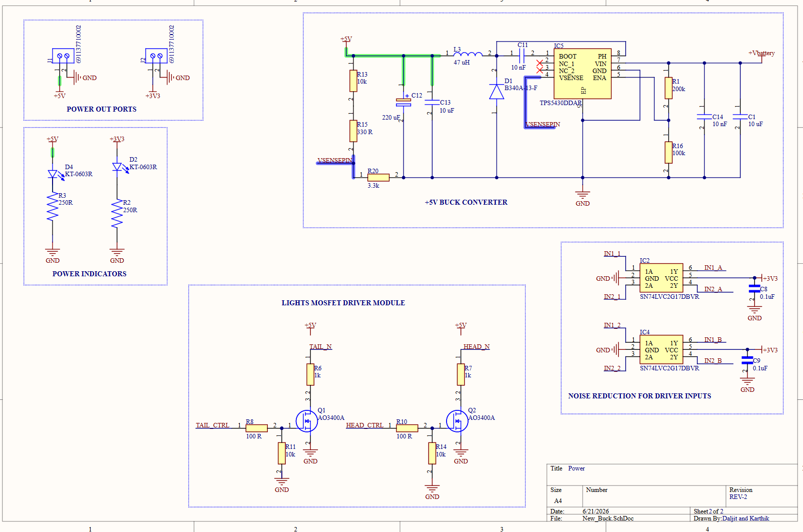The width and height of the screenshot is (803, 532).
Task: Click the 'REV-2' revision field
Action: point(738,497)
